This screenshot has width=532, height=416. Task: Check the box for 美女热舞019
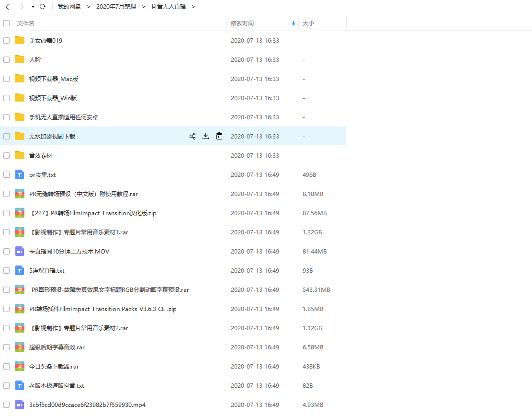point(6,40)
